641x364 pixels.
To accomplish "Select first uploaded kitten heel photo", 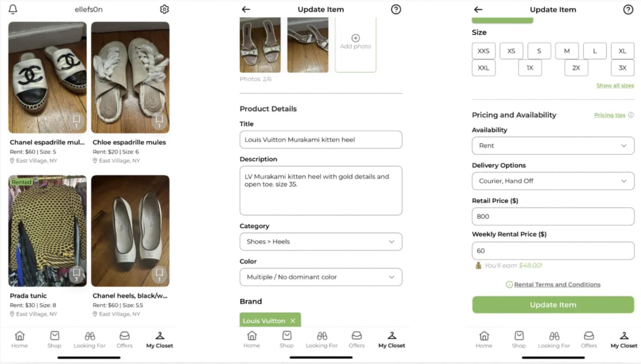I will tap(260, 44).
